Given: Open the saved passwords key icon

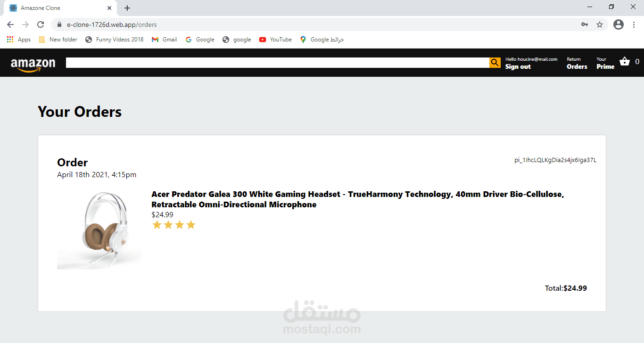Looking at the screenshot, I should (x=585, y=24).
